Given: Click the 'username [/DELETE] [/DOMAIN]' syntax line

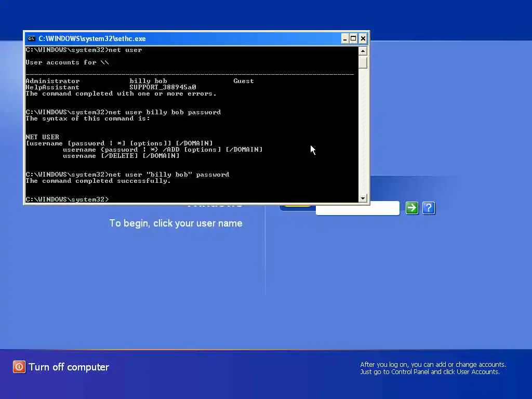Looking at the screenshot, I should pos(121,156).
